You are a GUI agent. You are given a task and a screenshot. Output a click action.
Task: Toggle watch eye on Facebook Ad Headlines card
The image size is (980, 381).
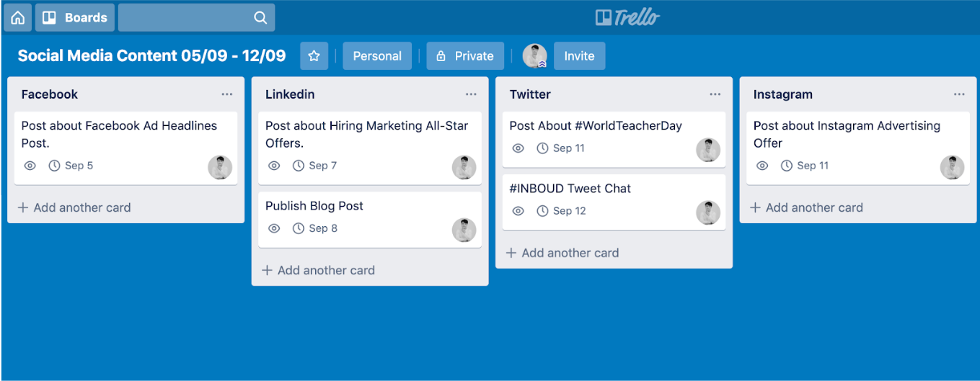click(30, 166)
